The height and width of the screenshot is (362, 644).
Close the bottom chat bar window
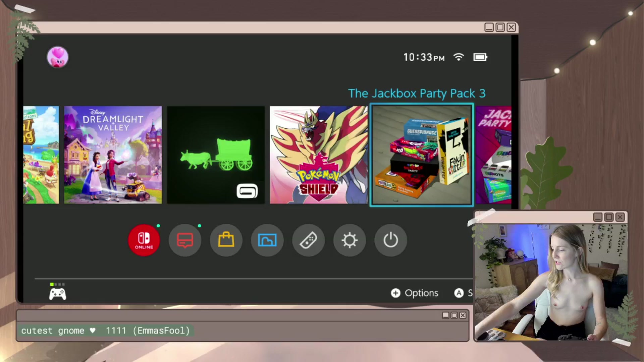coord(463,315)
